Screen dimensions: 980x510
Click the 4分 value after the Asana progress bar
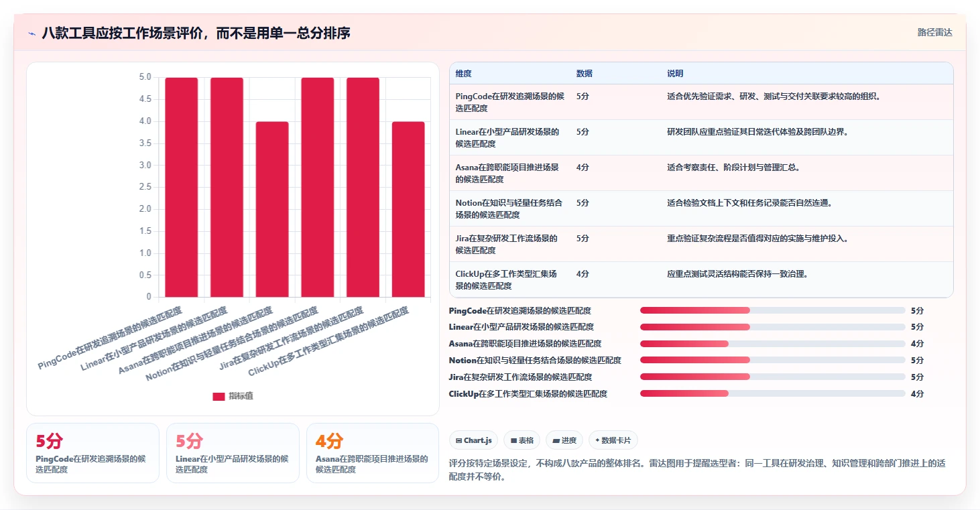coord(917,344)
